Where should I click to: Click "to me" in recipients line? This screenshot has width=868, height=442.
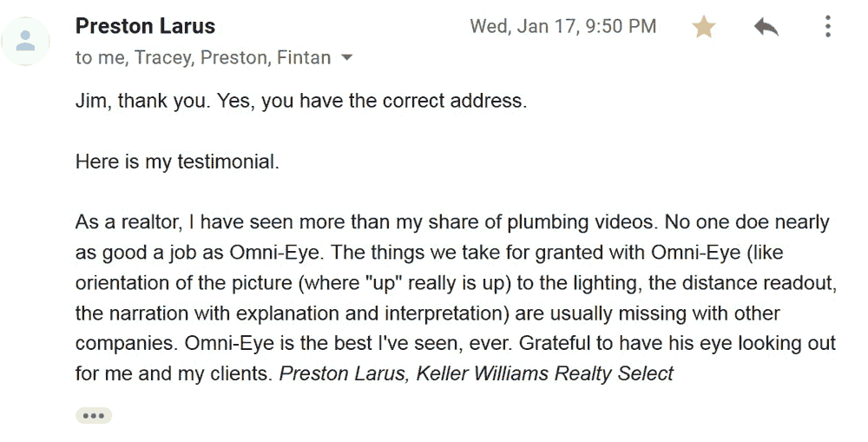(100, 57)
